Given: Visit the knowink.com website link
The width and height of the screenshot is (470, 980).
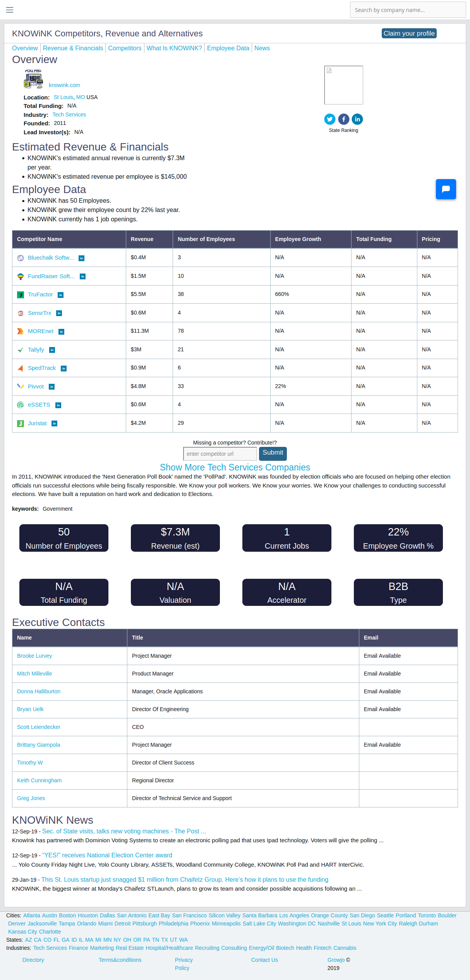Looking at the screenshot, I should [64, 85].
